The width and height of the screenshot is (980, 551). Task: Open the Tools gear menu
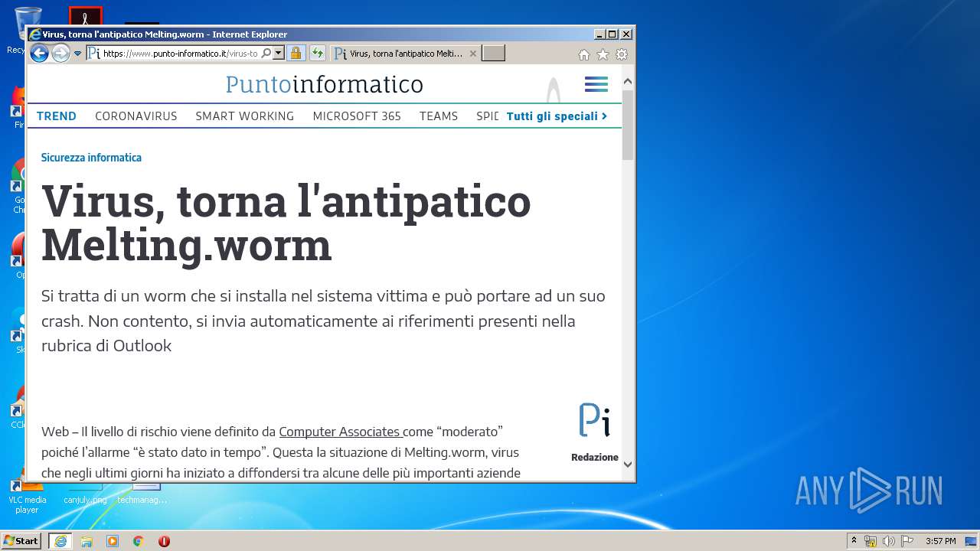pyautogui.click(x=622, y=54)
